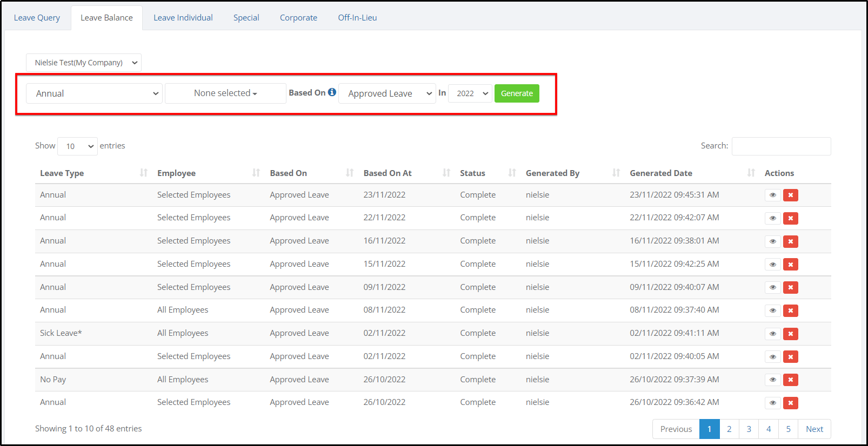Jump to page 4
868x446 pixels.
(x=769, y=429)
